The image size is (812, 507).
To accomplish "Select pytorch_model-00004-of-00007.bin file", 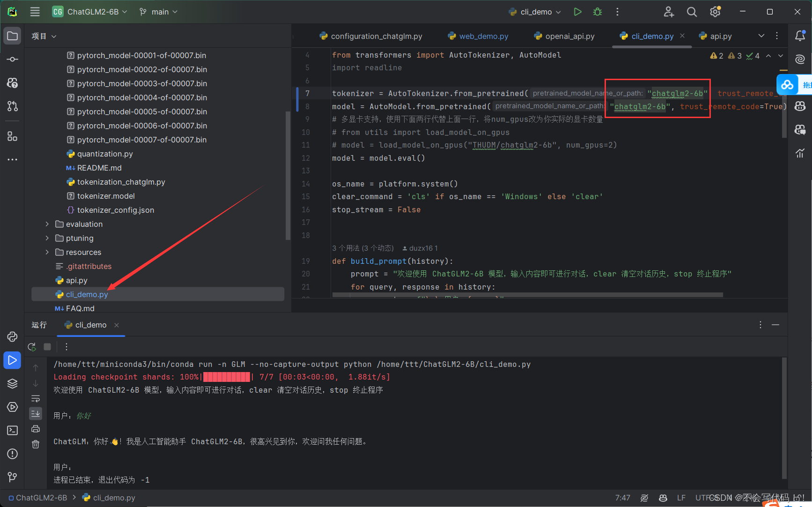I will coord(142,97).
